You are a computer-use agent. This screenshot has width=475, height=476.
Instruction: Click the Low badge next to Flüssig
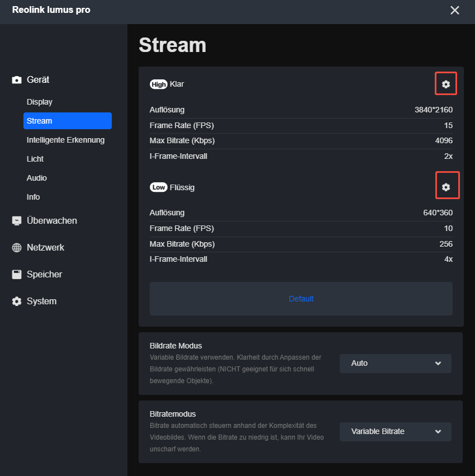158,187
